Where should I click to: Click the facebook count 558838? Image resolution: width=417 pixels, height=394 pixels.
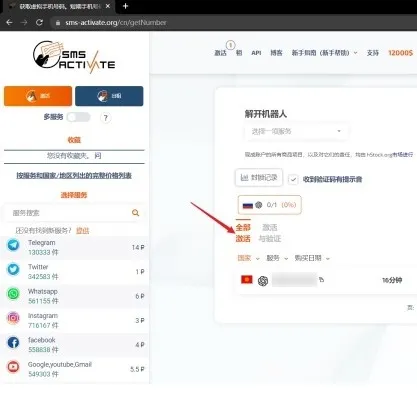(43, 350)
